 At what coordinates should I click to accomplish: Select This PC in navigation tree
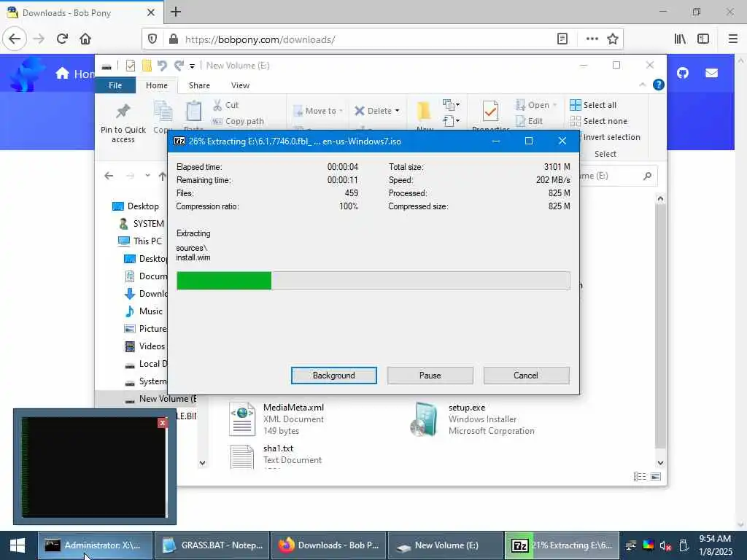(x=139, y=241)
